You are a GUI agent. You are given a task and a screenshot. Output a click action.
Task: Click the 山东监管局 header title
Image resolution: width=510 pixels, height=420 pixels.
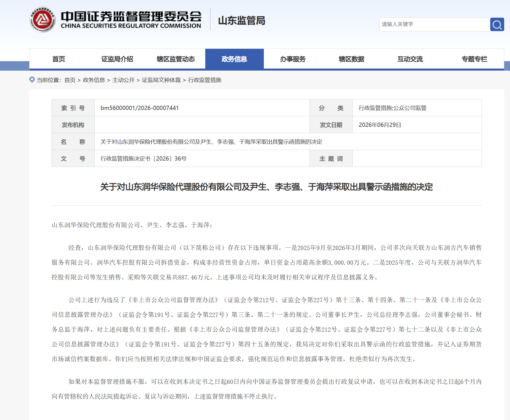[242, 21]
